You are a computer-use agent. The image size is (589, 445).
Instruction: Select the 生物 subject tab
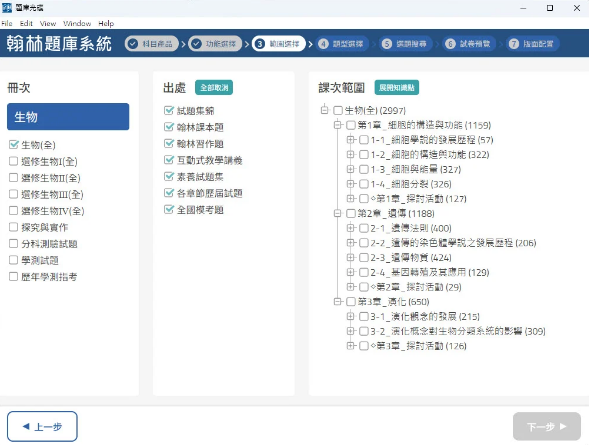pos(68,117)
